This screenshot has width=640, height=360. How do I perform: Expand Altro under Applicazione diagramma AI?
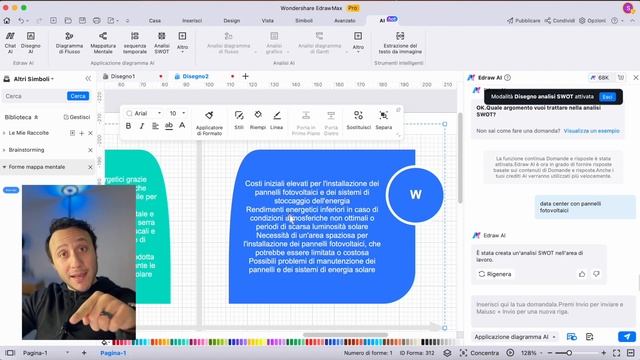[182, 42]
